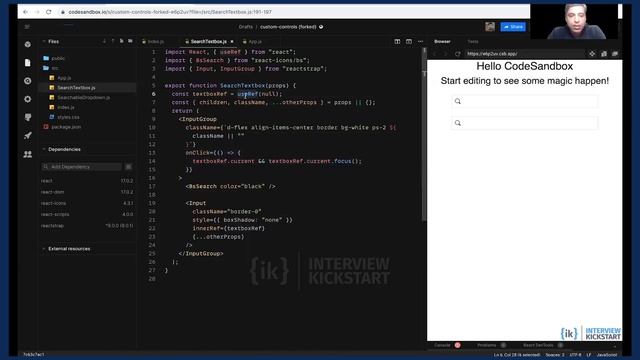
Task: Open the Configuration gear sidebar icon
Action: point(28,99)
